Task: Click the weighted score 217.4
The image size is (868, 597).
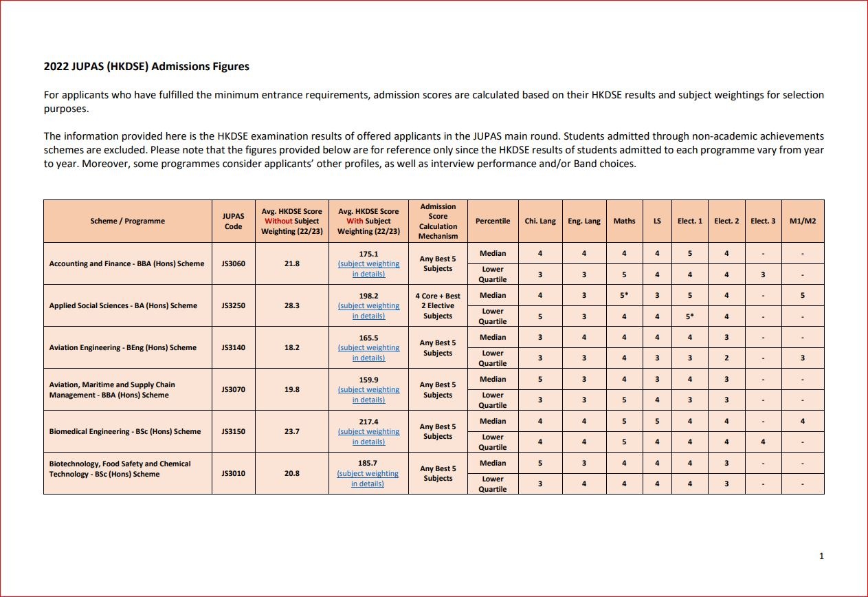Action: pos(368,422)
